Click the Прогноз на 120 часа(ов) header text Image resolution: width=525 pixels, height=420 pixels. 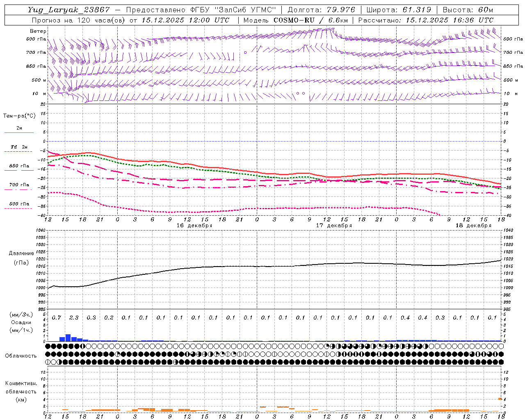78,20
